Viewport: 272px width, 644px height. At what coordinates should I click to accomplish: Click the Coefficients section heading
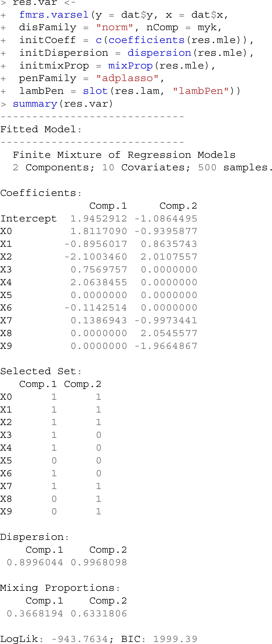point(41,193)
